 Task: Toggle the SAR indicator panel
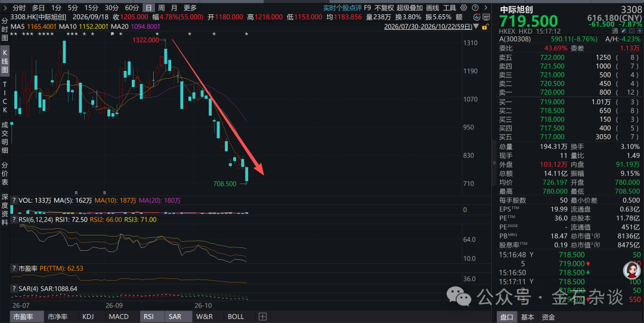(x=175, y=316)
